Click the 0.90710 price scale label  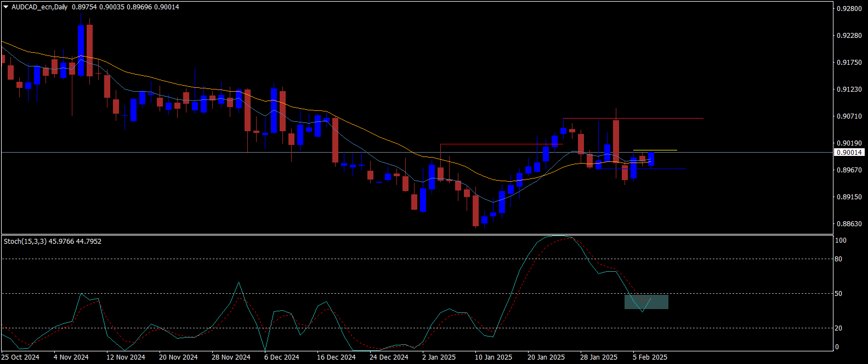tap(848, 116)
